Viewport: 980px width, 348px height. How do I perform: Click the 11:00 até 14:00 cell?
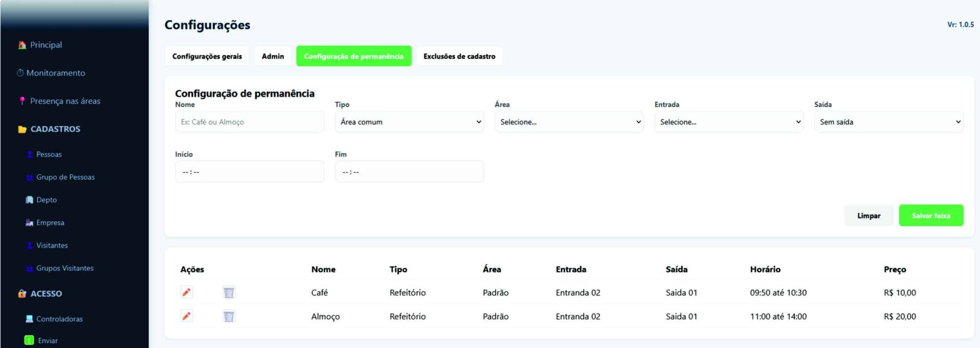tap(778, 316)
